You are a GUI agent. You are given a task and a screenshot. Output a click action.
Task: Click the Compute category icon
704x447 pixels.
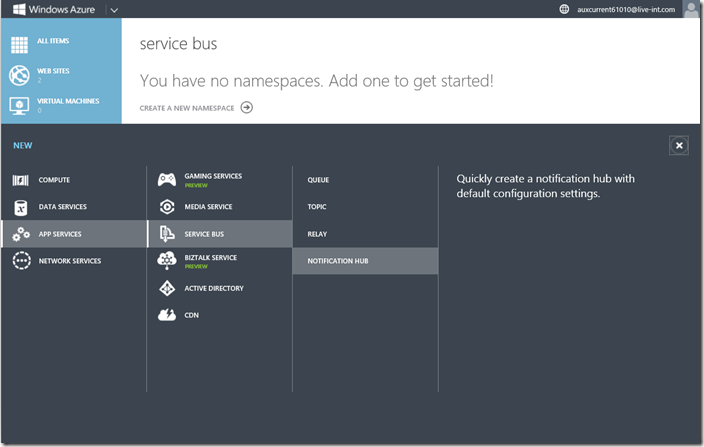(x=21, y=180)
